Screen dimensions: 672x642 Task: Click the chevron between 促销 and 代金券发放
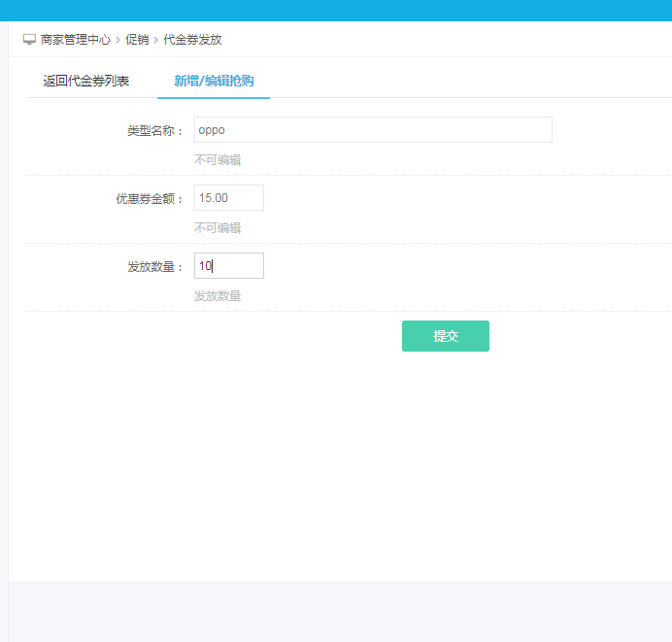pos(155,40)
